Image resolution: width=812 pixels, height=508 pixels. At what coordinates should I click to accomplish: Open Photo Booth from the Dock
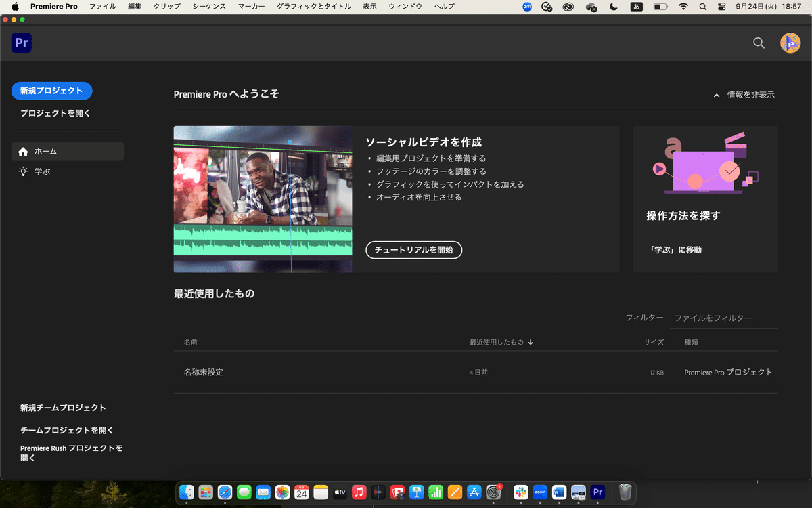pos(397,492)
